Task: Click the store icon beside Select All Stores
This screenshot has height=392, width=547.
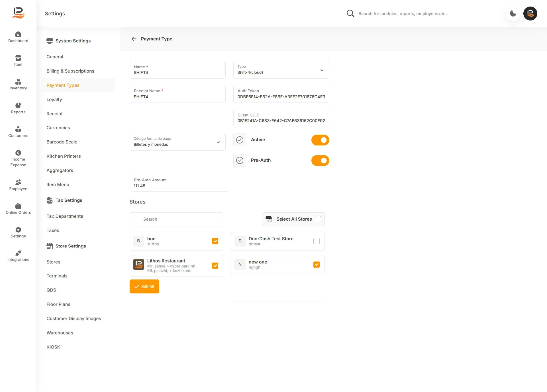Action: tap(269, 219)
